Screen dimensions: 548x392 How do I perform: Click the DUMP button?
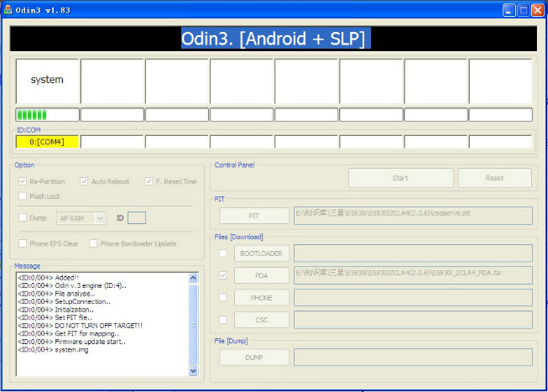pyautogui.click(x=254, y=357)
